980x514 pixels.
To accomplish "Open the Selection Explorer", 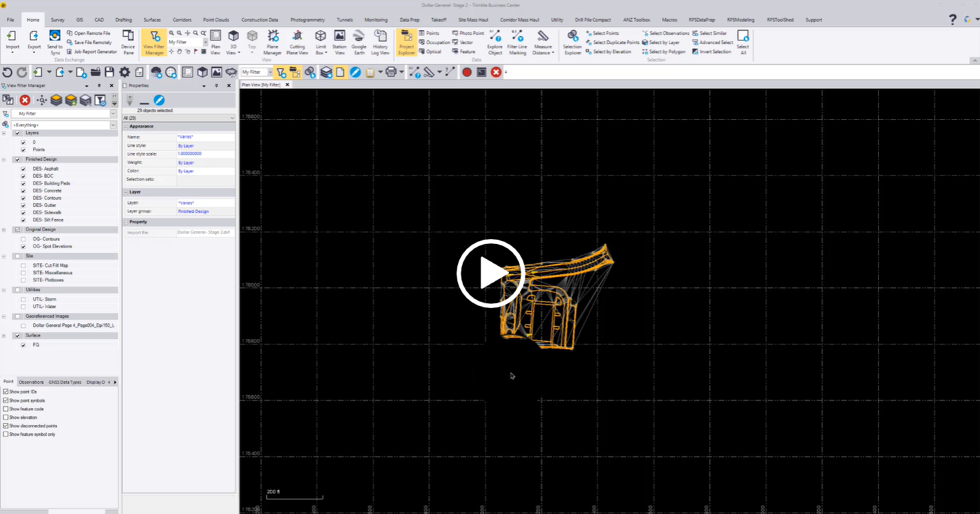I will pyautogui.click(x=572, y=42).
